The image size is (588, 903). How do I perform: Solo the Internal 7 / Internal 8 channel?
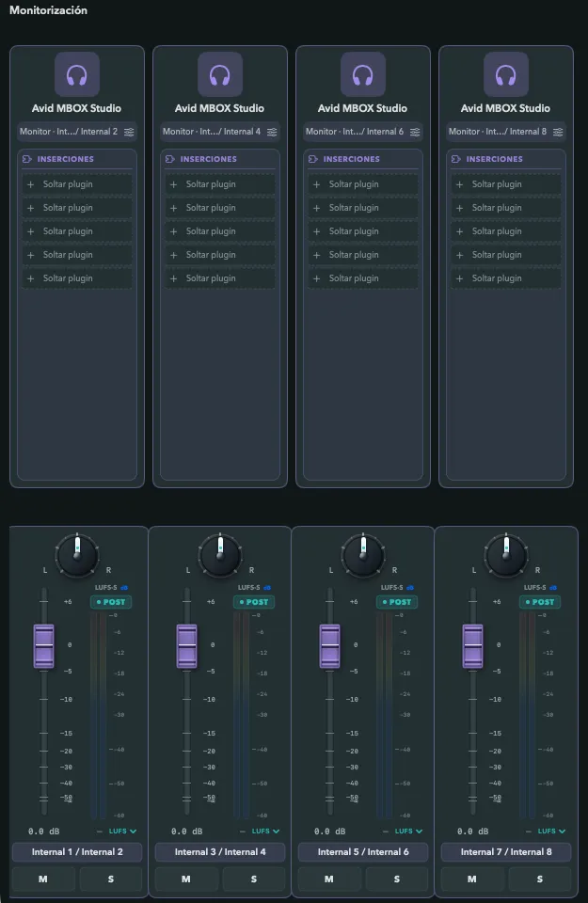[x=540, y=879]
